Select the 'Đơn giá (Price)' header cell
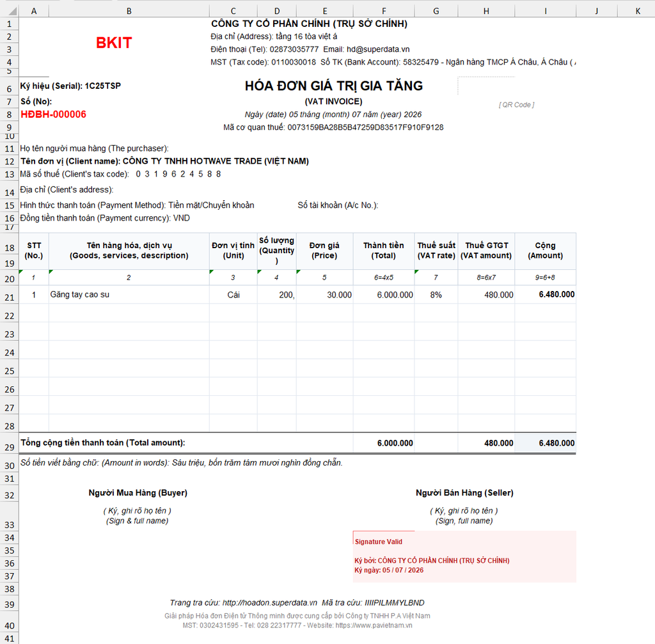This screenshot has width=655, height=644. pos(324,251)
